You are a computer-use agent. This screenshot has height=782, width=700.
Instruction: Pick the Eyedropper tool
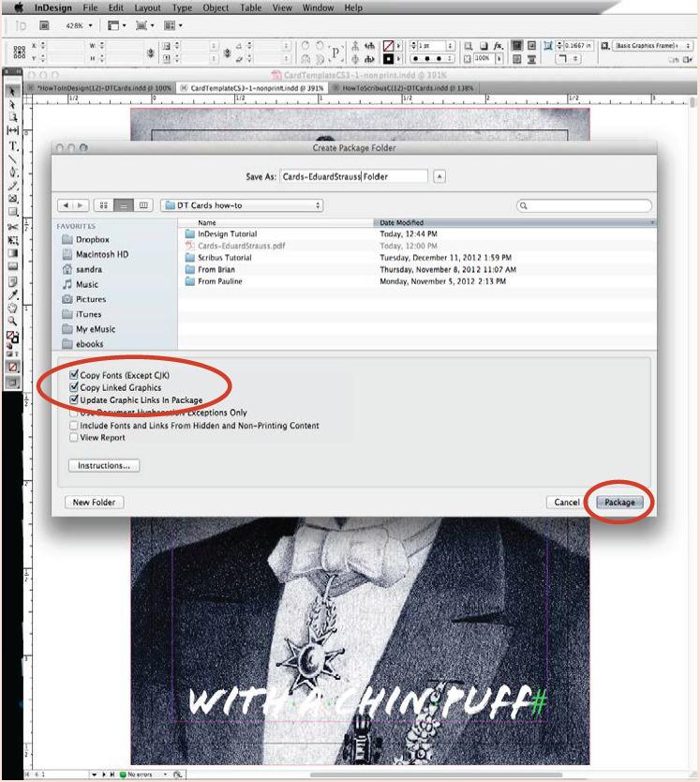13,294
